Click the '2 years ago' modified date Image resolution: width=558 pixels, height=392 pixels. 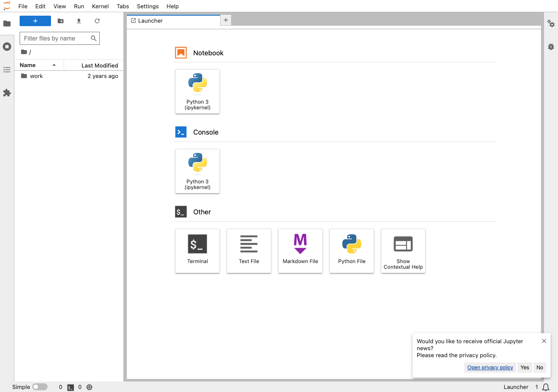tap(103, 76)
